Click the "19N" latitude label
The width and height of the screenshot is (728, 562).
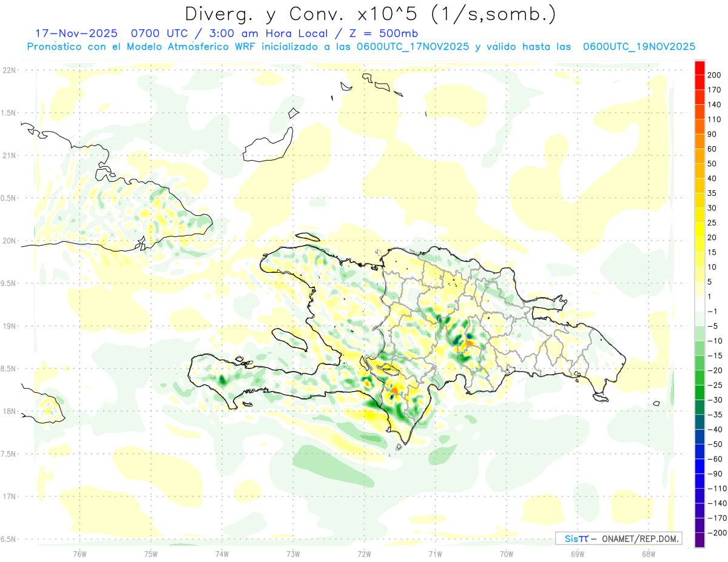click(8, 326)
